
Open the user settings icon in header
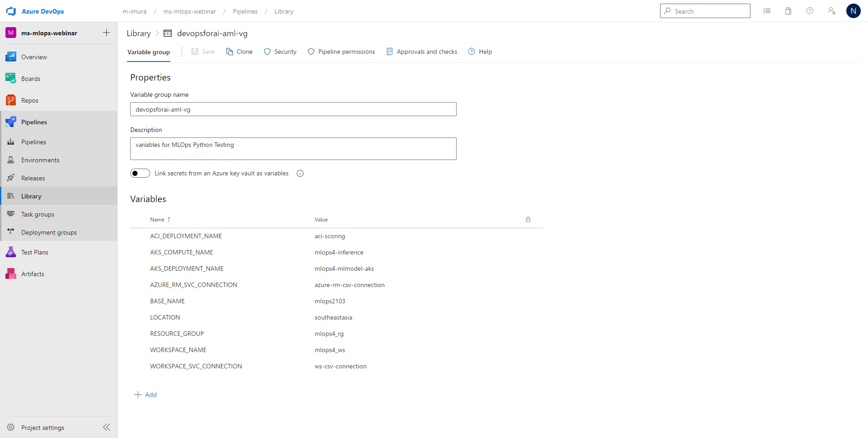point(832,11)
